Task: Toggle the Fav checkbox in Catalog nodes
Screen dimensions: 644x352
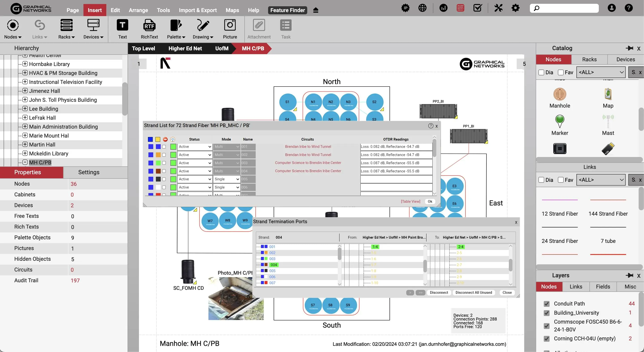Action: 561,72
